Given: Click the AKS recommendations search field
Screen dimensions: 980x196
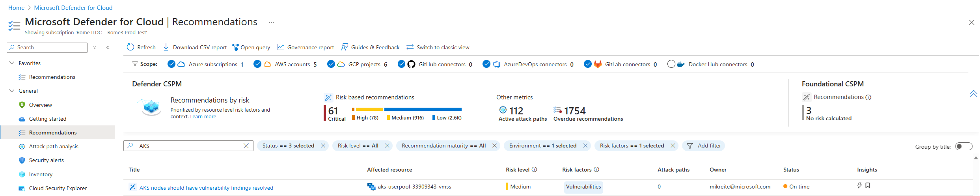Looking at the screenshot, I should 188,146.
